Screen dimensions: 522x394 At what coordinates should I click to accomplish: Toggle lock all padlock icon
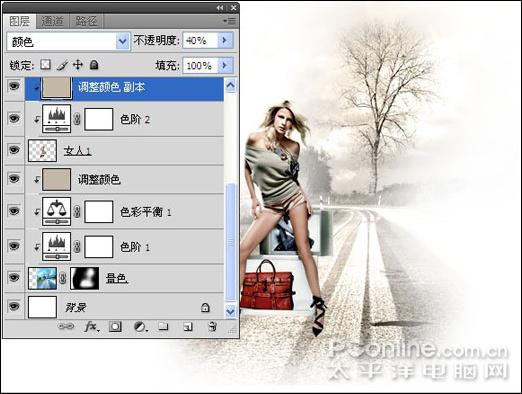coord(94,65)
